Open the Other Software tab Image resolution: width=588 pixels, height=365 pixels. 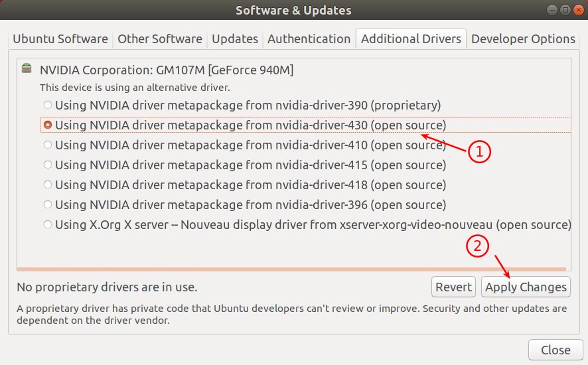click(x=160, y=39)
